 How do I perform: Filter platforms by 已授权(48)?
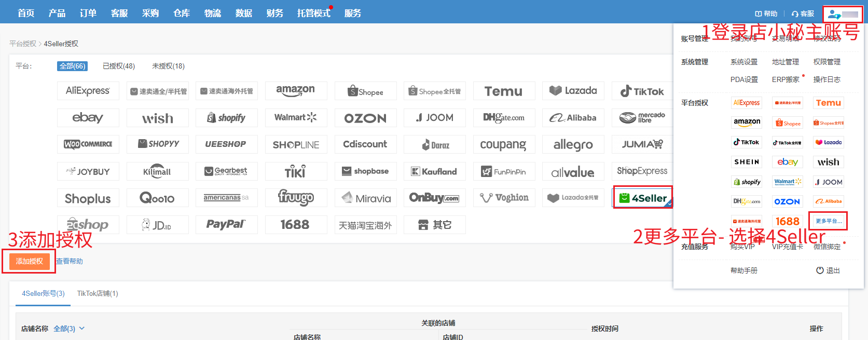point(119,66)
